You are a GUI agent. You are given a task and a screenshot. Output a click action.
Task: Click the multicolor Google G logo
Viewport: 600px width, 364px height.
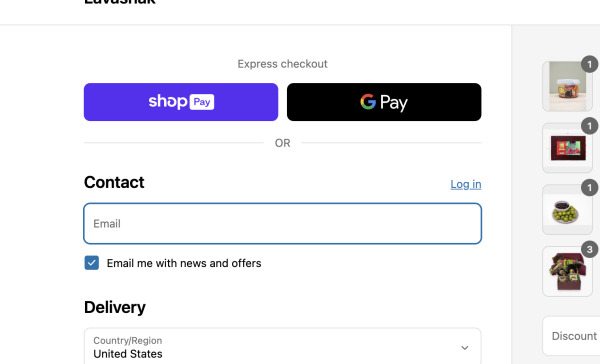click(368, 101)
